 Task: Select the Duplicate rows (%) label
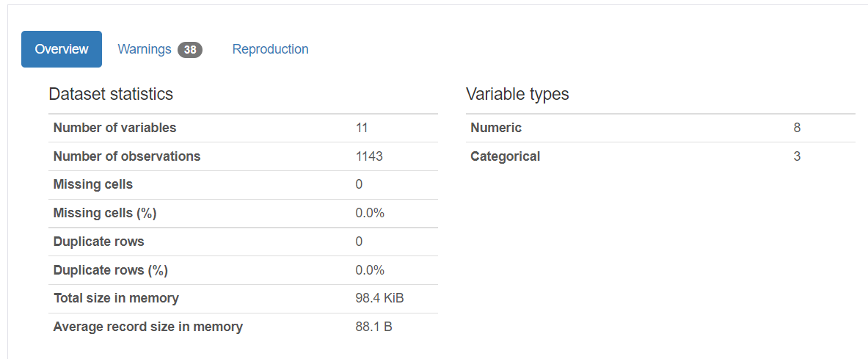click(111, 270)
